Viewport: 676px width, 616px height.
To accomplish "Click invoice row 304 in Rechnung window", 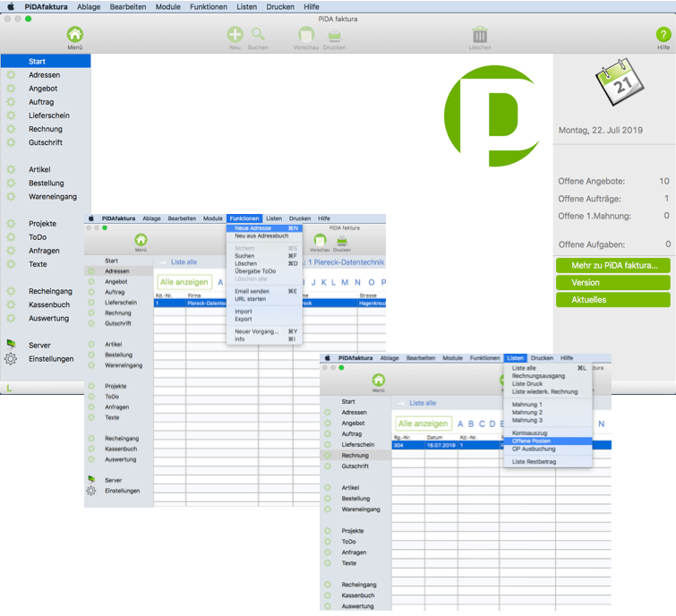I will coord(501,445).
